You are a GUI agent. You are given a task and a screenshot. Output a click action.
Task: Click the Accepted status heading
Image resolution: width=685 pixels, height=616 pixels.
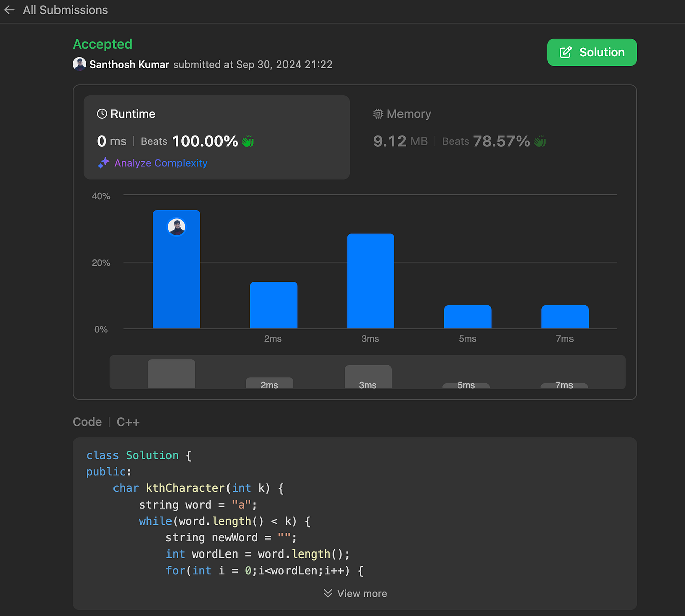point(102,44)
